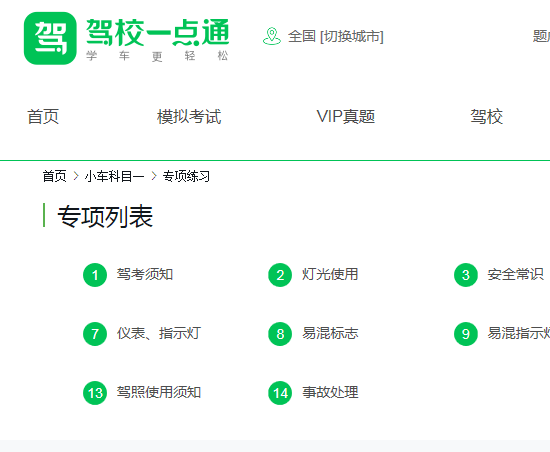
Task: Go to 首页 in navigation bar
Action: coord(43,116)
